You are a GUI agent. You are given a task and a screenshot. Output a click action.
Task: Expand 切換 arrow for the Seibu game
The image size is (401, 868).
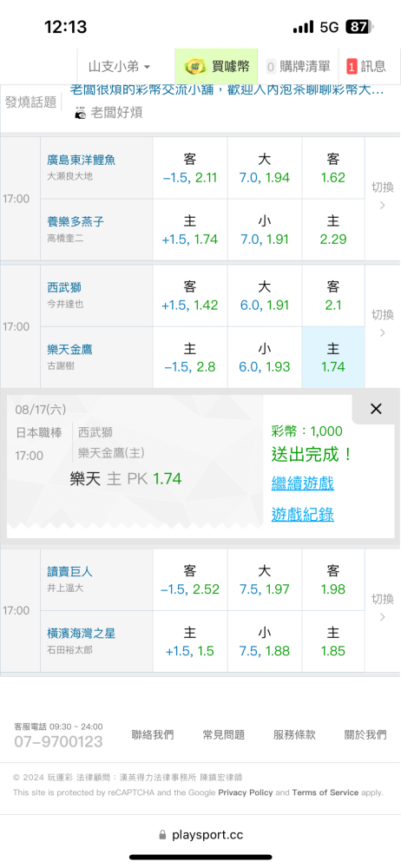tap(382, 324)
